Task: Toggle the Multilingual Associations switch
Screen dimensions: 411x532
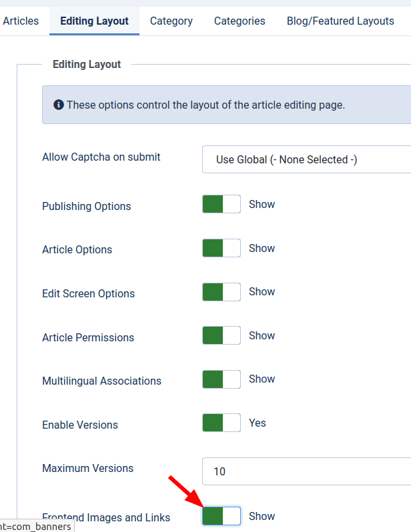Action: (222, 379)
